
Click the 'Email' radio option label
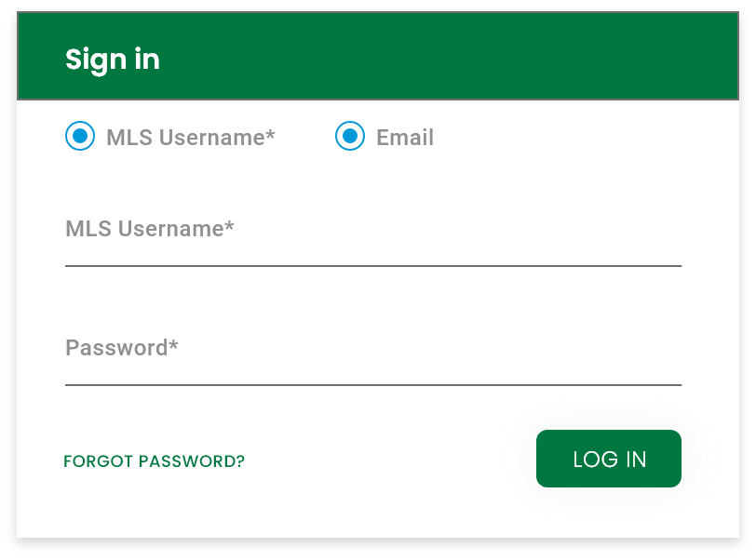[x=405, y=138]
